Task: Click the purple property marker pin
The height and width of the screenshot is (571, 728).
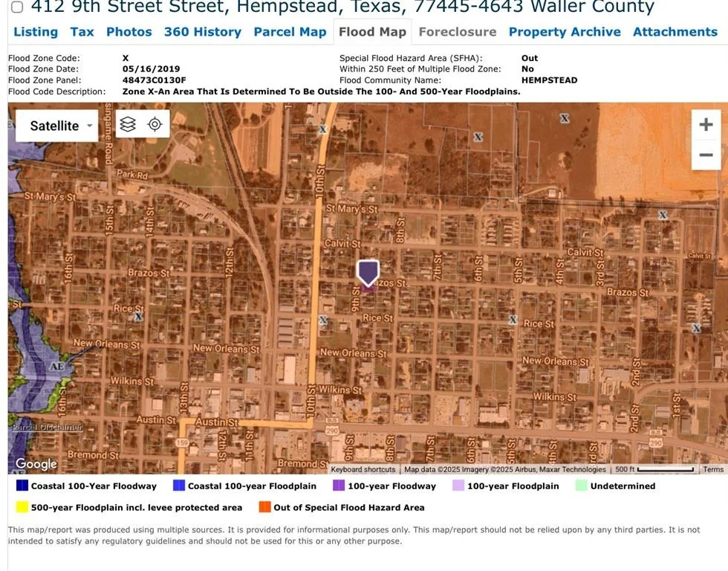Action: tap(368, 273)
